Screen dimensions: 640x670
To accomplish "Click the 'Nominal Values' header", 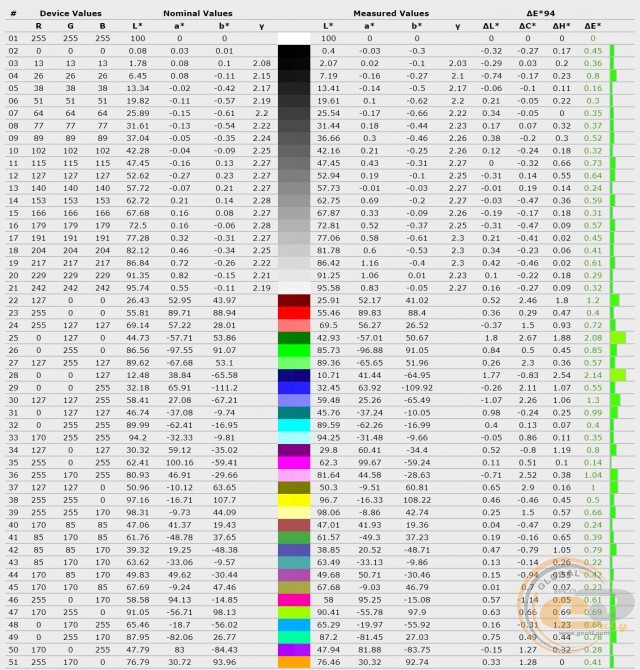I will click(198, 13).
